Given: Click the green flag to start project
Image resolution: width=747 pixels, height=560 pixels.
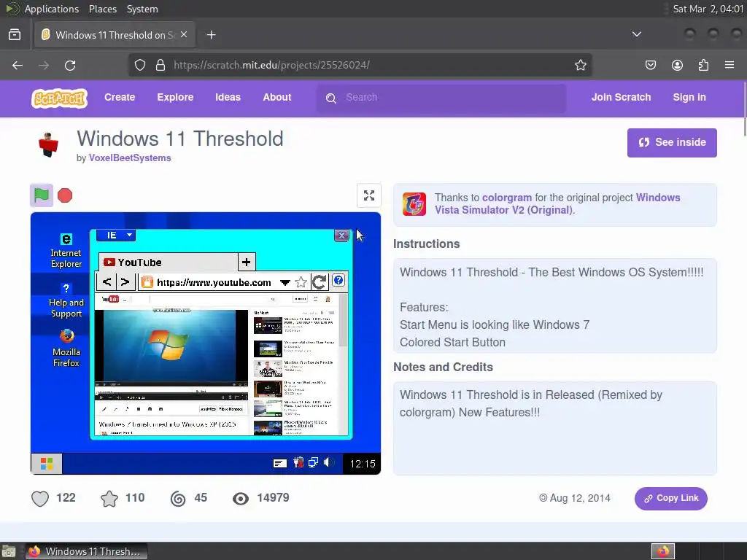Looking at the screenshot, I should click(x=42, y=195).
